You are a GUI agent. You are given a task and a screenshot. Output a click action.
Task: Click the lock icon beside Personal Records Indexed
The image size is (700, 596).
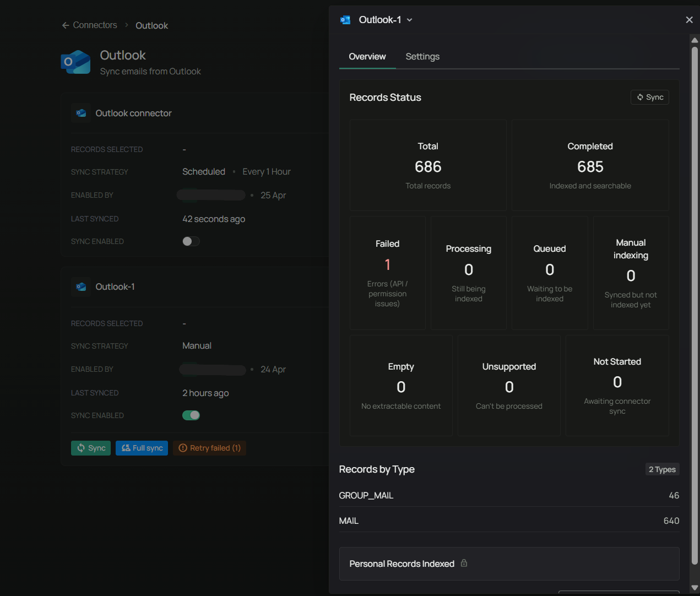pyautogui.click(x=464, y=563)
